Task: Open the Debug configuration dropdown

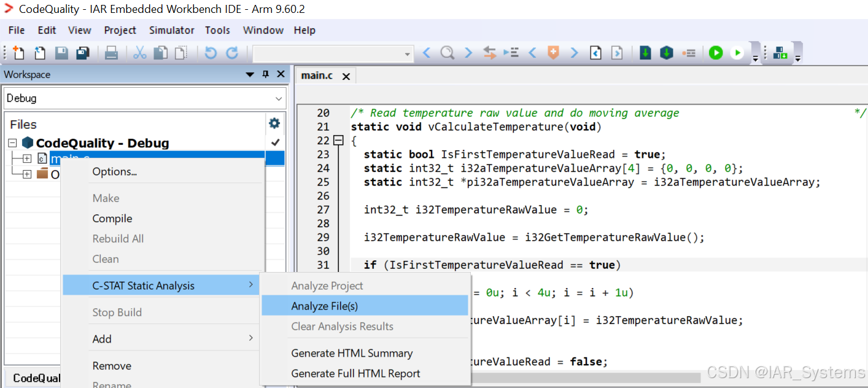Action: 280,99
